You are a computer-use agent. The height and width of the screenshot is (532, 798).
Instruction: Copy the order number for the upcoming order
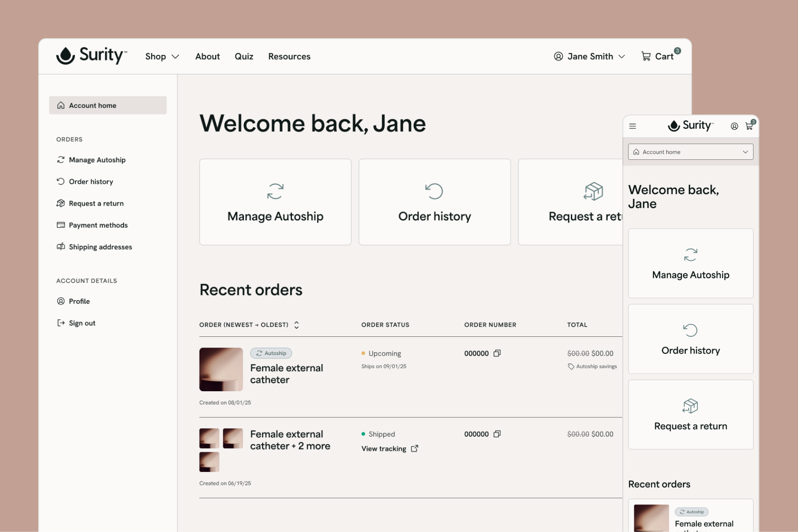pyautogui.click(x=497, y=353)
